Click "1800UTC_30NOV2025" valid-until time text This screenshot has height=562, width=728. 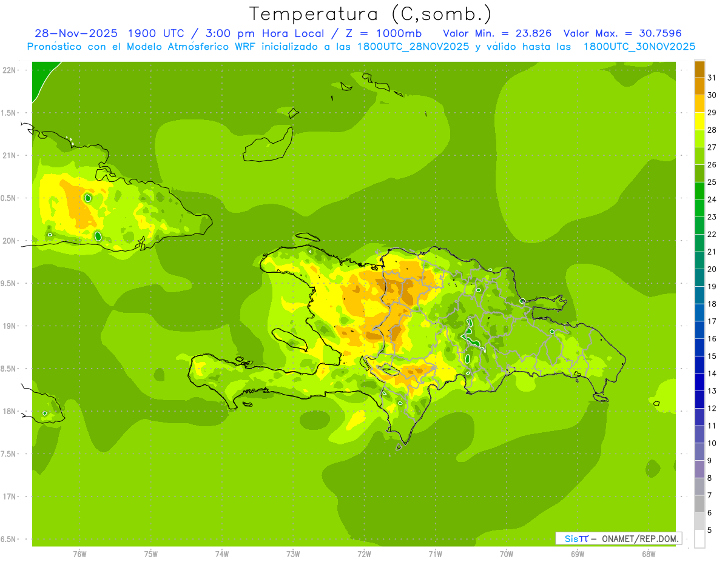(639, 47)
